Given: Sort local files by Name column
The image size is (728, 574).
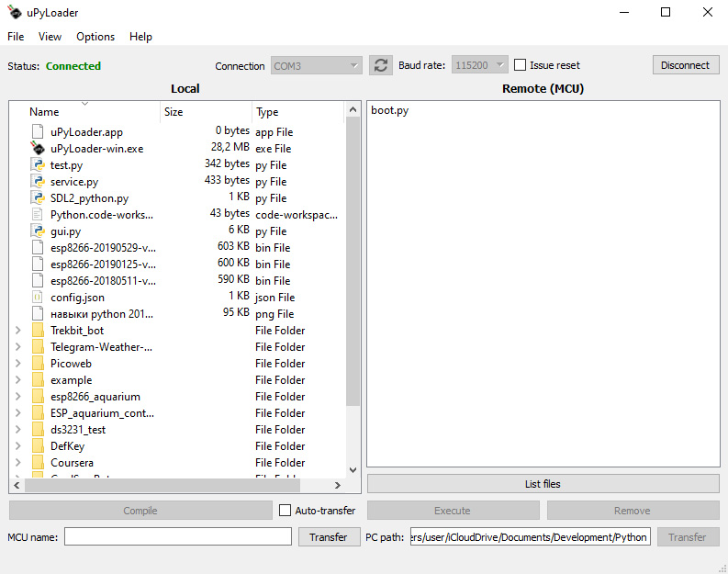Looking at the screenshot, I should (x=85, y=112).
